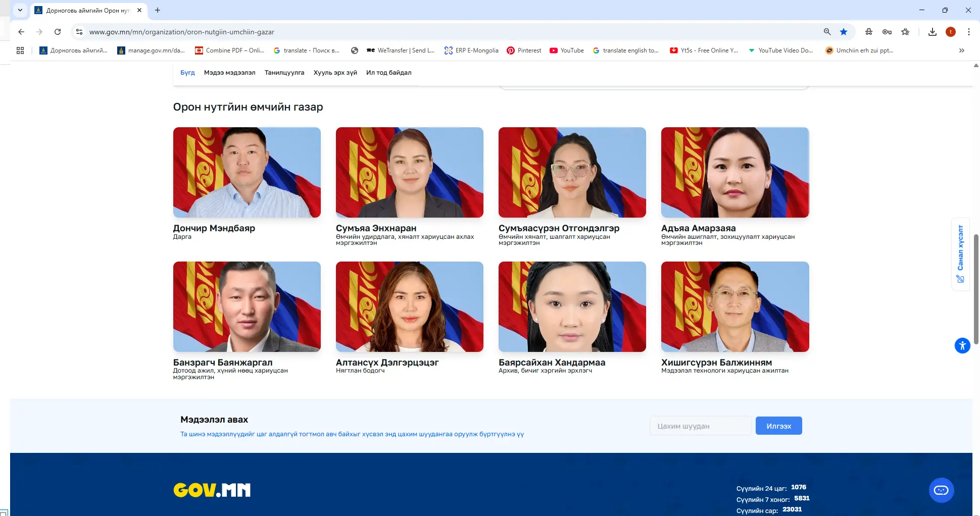Click the zoom magnifier icon in address bar
The image size is (980, 516).
pyautogui.click(x=827, y=32)
